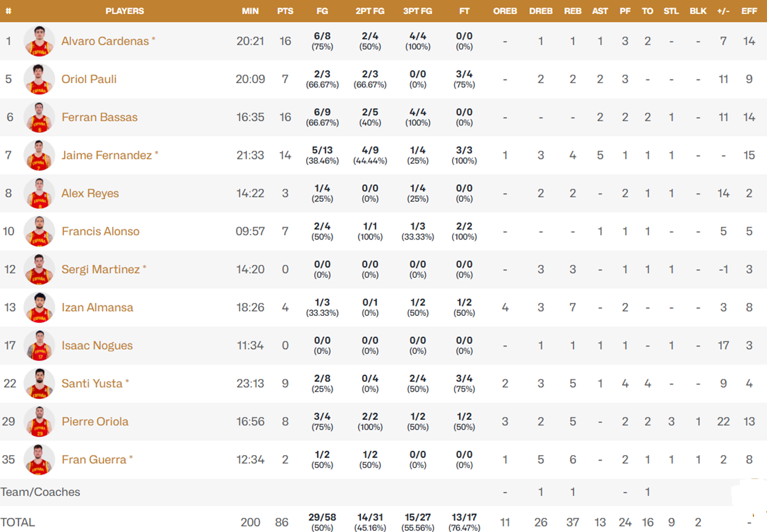Click Ferran Bassas player headshot

39,118
